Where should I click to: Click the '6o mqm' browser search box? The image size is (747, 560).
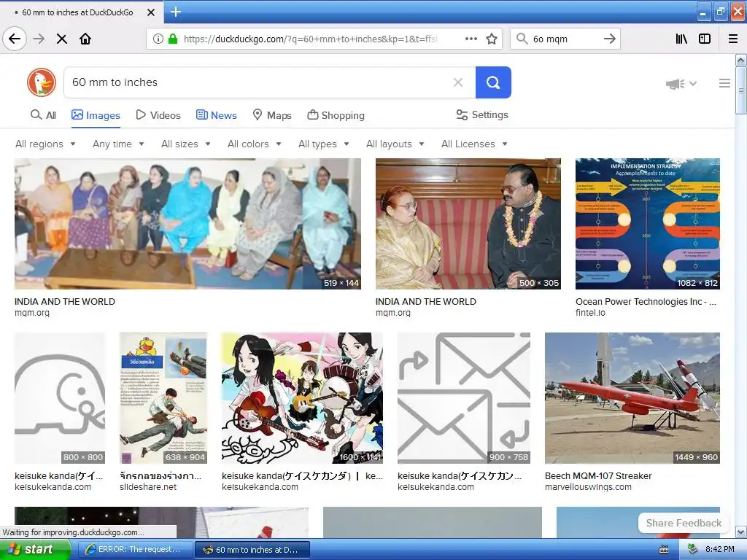point(565,39)
